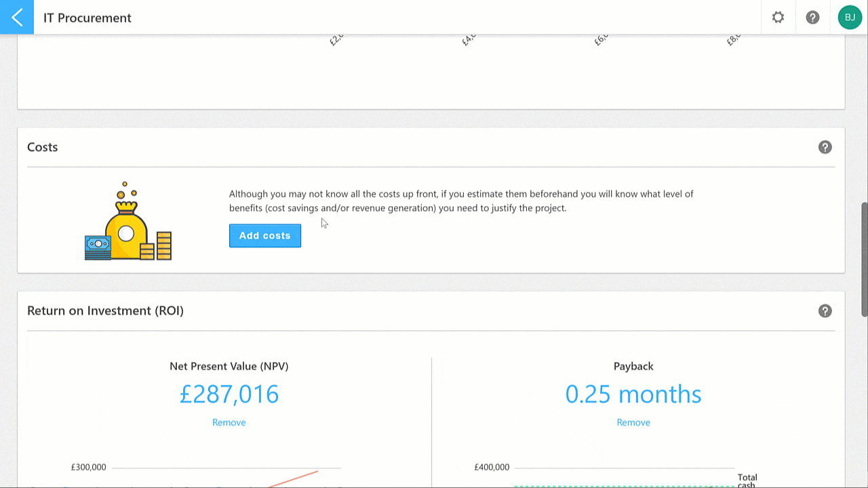Image resolution: width=868 pixels, height=488 pixels.
Task: Remove the Payback calculation
Action: click(x=633, y=422)
